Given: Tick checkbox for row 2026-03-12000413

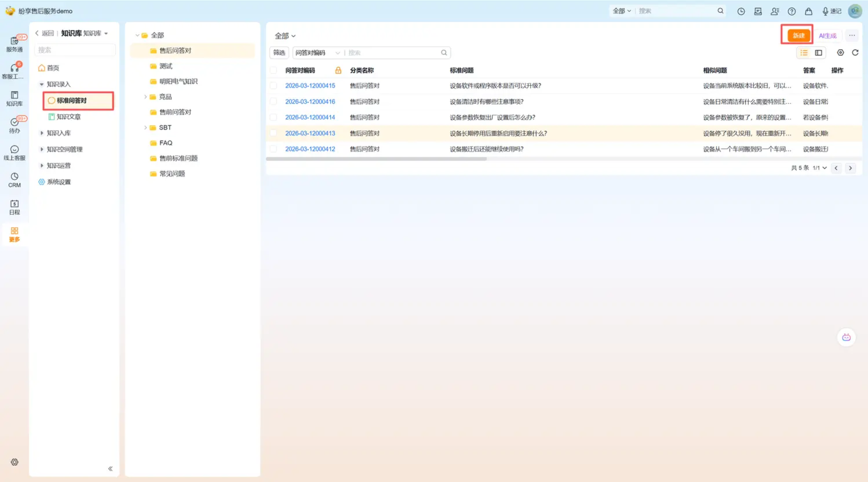Looking at the screenshot, I should pos(273,133).
